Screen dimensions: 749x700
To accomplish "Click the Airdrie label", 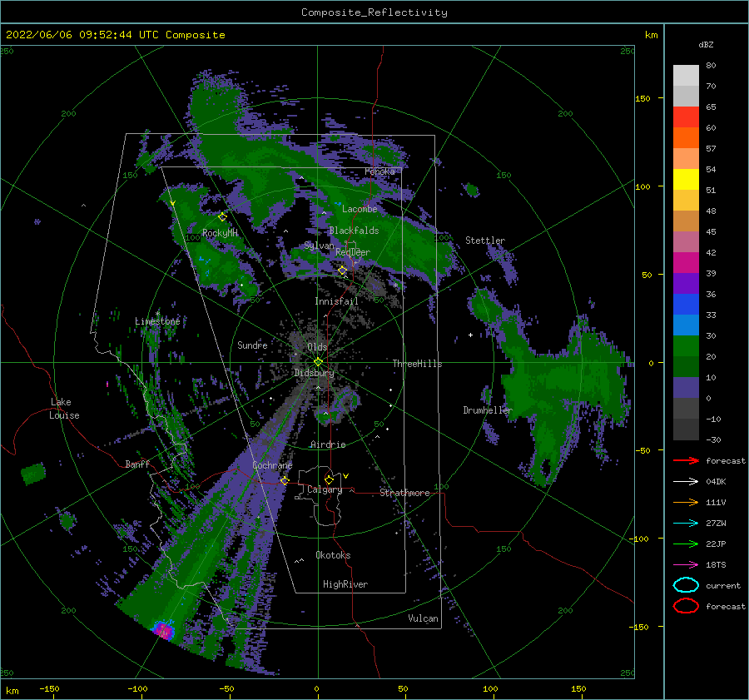I will [x=328, y=444].
